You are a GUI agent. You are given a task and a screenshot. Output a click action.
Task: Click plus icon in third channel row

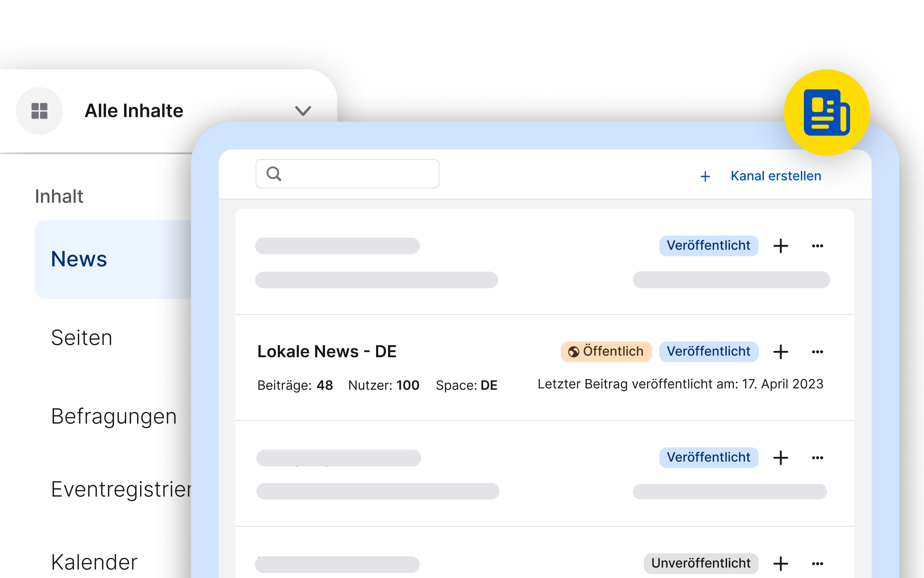(x=781, y=457)
